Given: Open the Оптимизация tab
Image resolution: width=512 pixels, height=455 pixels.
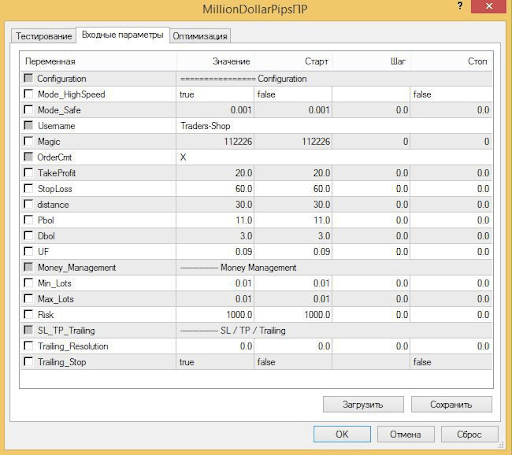Looking at the screenshot, I should pyautogui.click(x=200, y=36).
